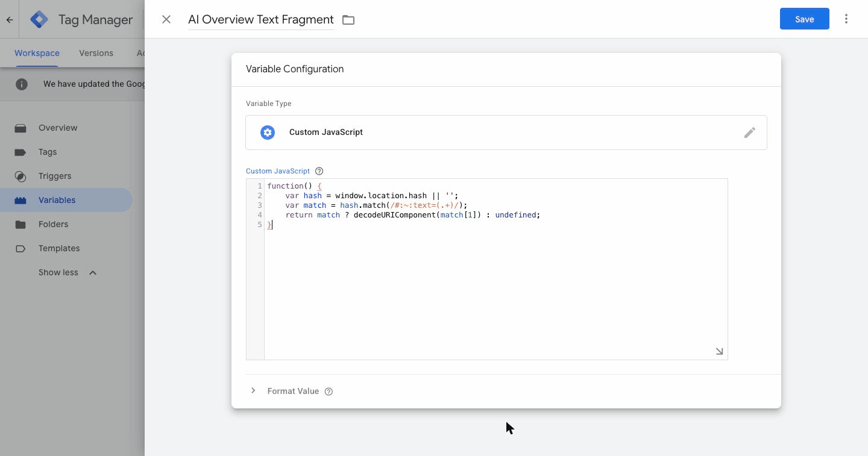Click the Variable Type label
Image resolution: width=868 pixels, height=456 pixels.
tap(269, 104)
